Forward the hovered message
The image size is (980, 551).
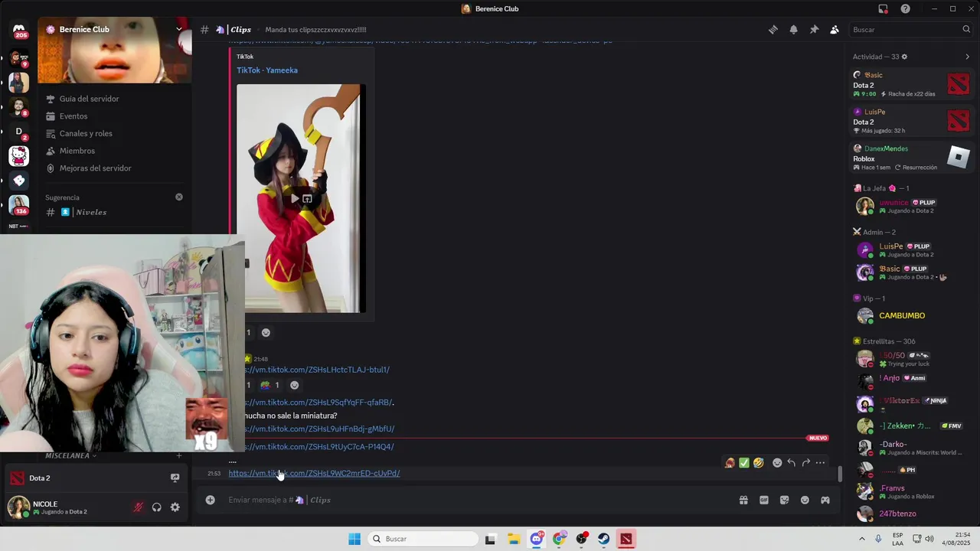805,463
